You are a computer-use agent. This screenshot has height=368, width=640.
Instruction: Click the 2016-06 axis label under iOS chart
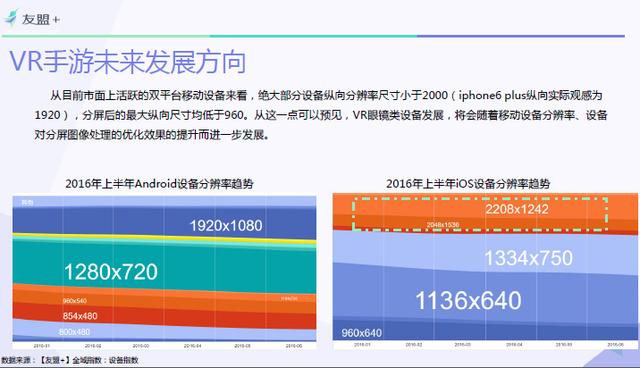click(616, 345)
